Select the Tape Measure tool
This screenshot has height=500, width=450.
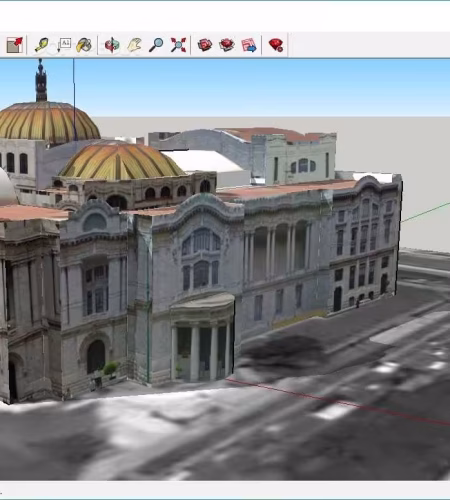pos(42,45)
